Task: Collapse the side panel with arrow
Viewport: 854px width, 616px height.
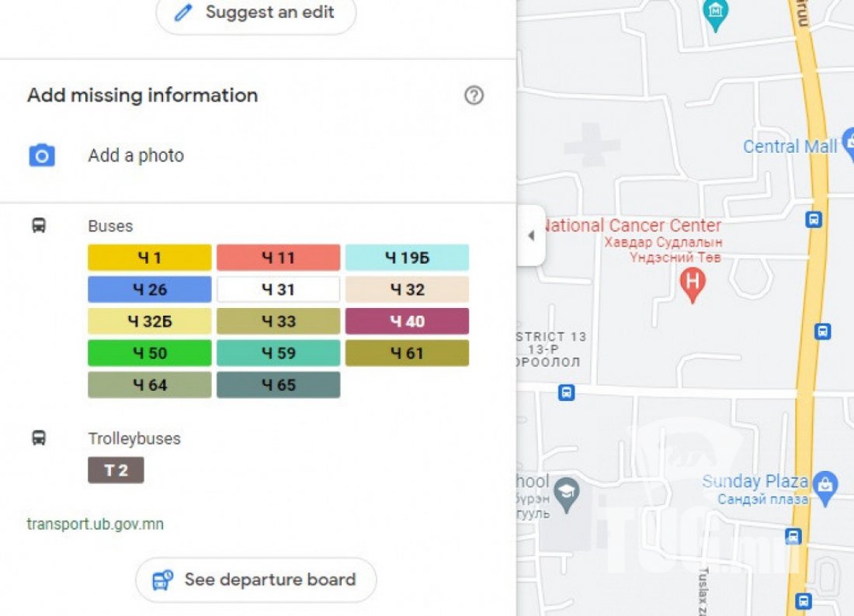Action: pos(531,236)
